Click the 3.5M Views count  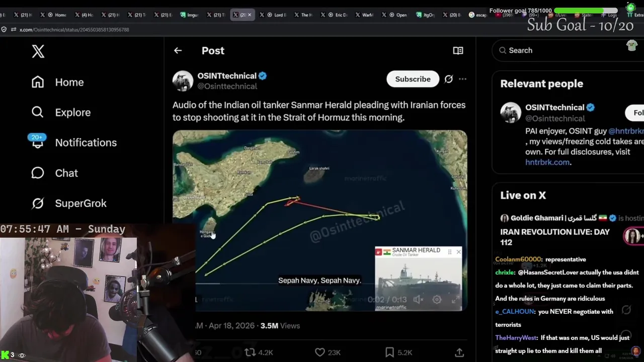pos(280,326)
